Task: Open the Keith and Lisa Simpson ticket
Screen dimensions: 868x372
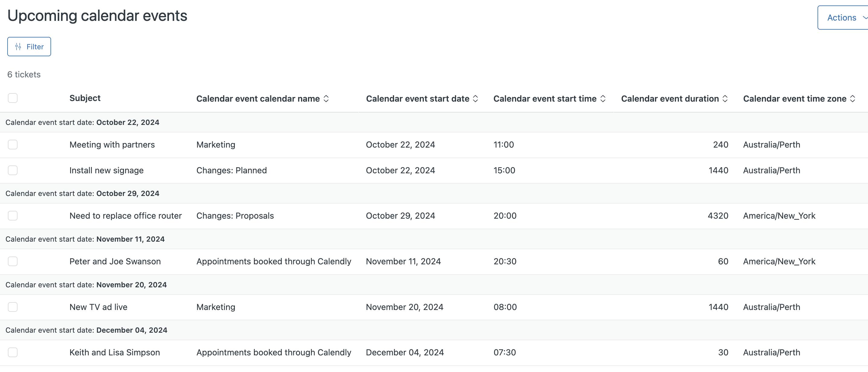Action: (x=115, y=352)
